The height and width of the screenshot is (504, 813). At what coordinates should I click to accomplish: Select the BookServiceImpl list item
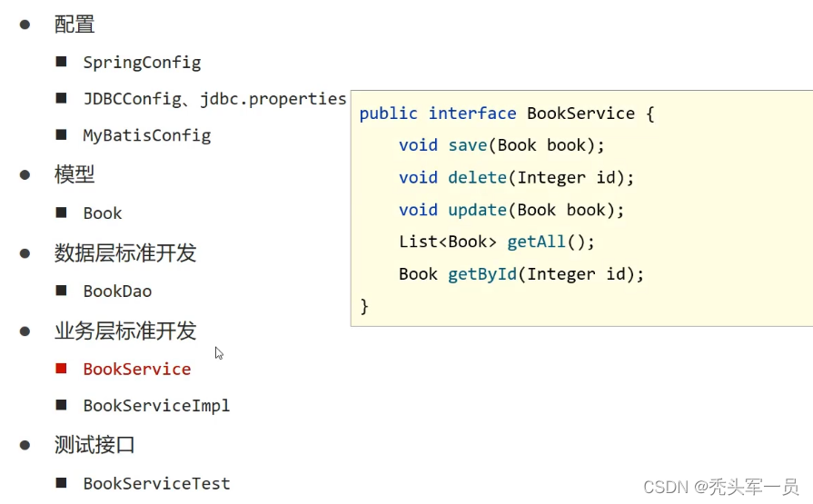coord(156,406)
